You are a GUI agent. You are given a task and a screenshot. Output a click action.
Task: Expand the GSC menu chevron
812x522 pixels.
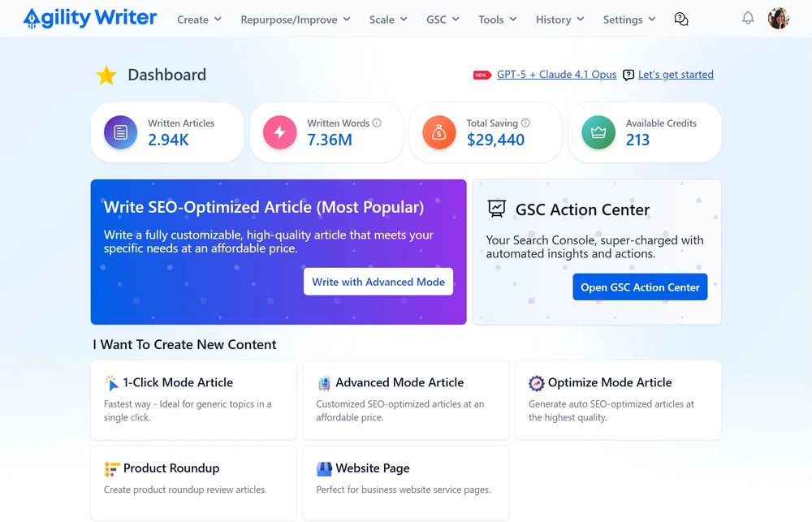pyautogui.click(x=456, y=19)
